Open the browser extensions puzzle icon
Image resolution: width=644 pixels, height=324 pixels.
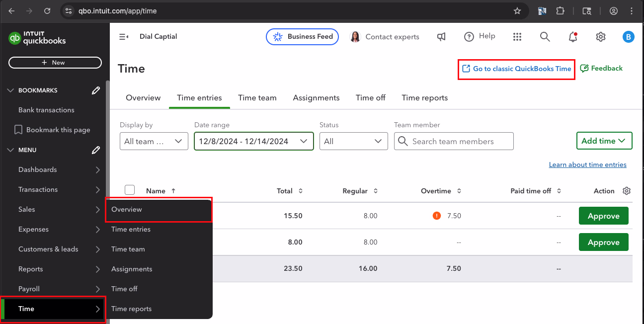coord(561,10)
